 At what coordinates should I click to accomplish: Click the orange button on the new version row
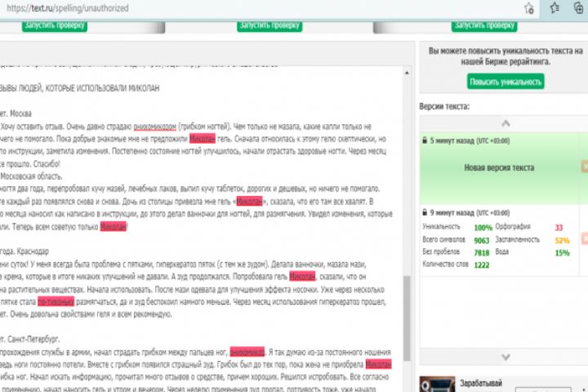pyautogui.click(x=585, y=166)
